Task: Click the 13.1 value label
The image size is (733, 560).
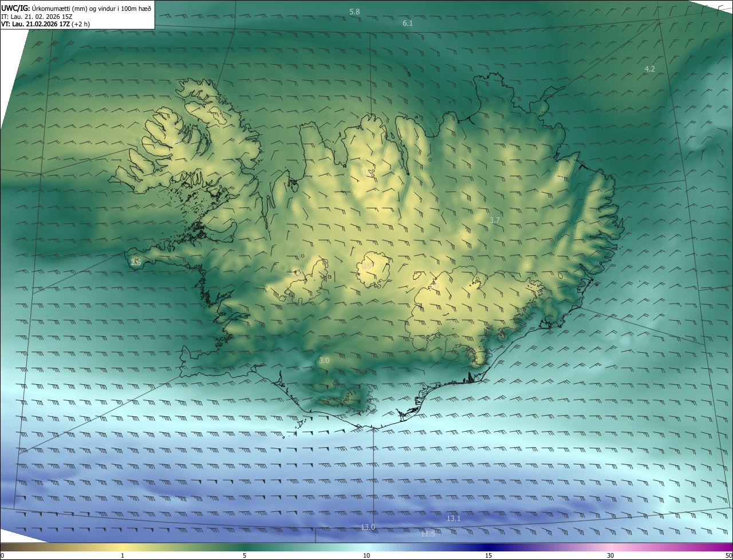Action: (454, 518)
